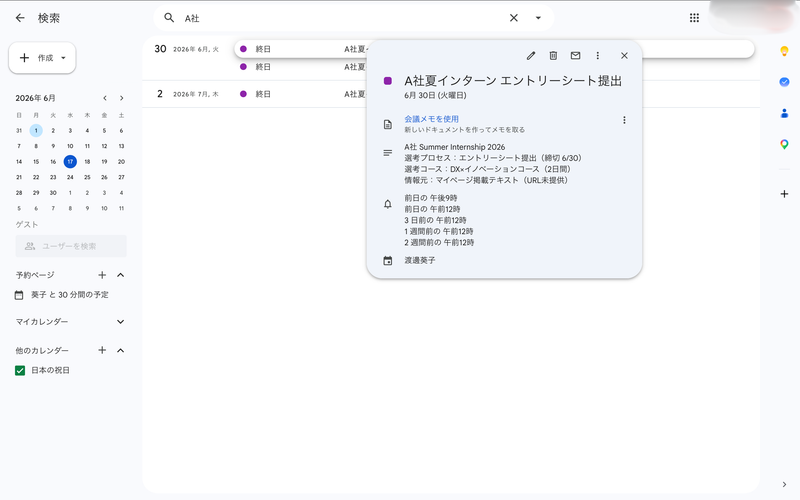Open event options three-dot menu
Screen dimensions: 800x500
point(597,56)
